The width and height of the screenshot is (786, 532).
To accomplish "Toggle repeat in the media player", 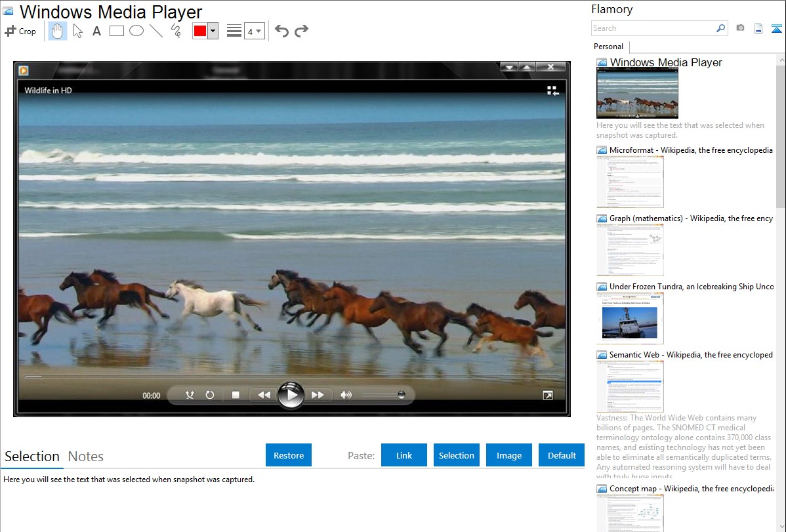I will pos(209,395).
